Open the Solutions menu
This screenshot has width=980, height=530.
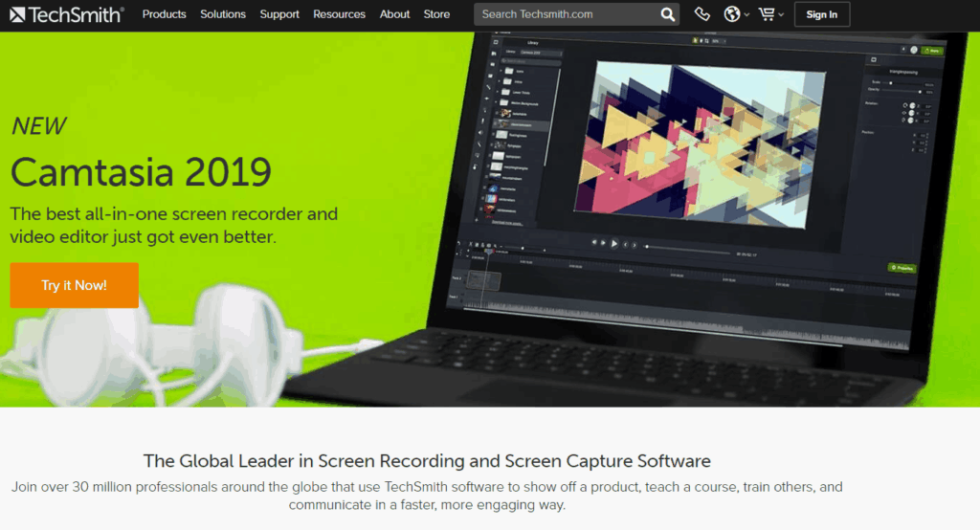click(223, 14)
